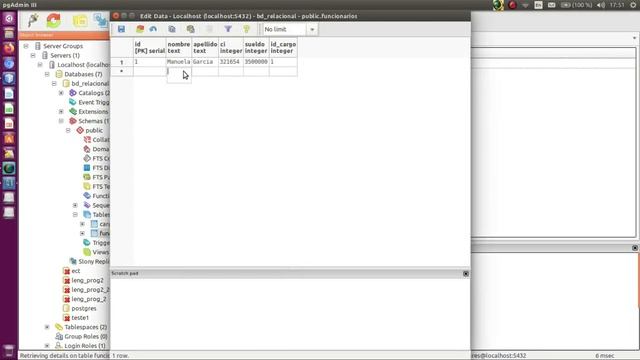Collapse the public schema node

pos(68,131)
